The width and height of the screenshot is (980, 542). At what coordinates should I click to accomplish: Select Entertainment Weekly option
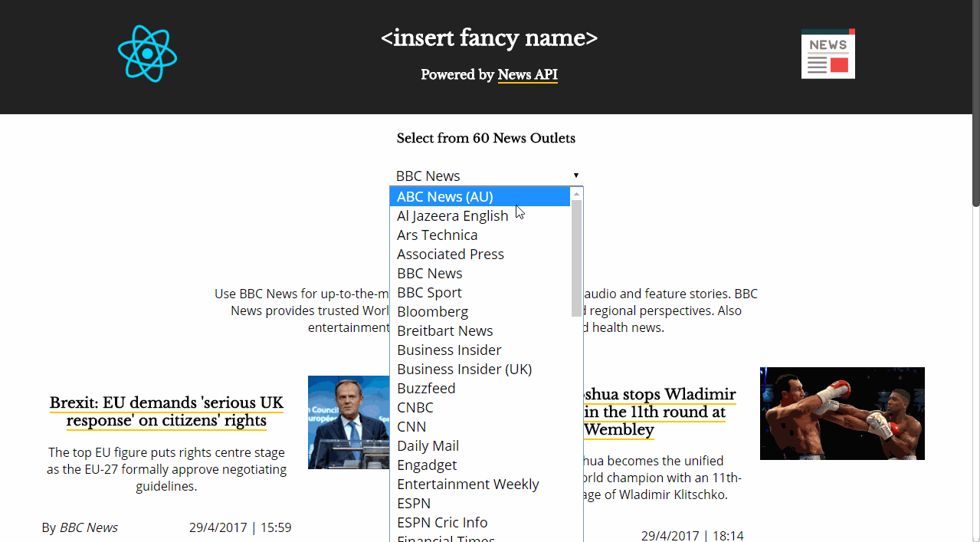(480, 484)
